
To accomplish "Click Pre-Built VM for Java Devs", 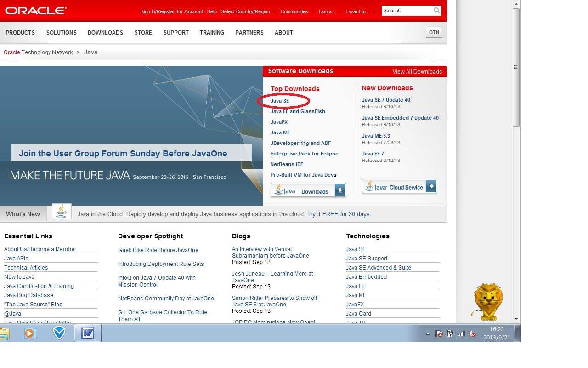I will [304, 175].
